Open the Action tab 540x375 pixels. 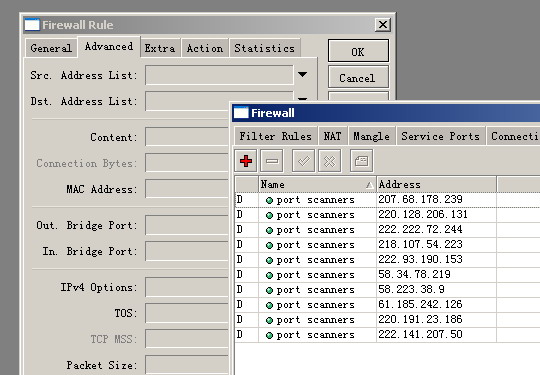tap(205, 48)
